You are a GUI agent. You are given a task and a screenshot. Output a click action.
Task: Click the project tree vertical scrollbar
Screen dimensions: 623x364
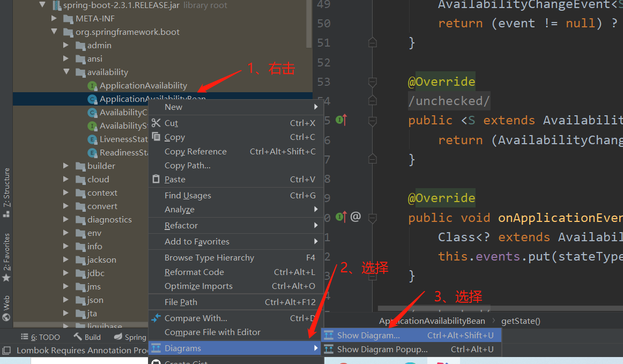point(309,24)
